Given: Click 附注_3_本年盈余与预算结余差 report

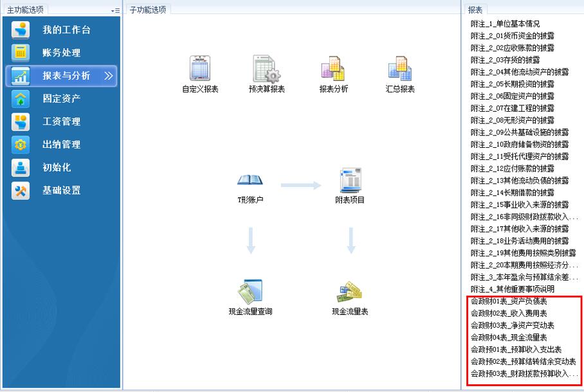Looking at the screenshot, I should pos(524,277).
